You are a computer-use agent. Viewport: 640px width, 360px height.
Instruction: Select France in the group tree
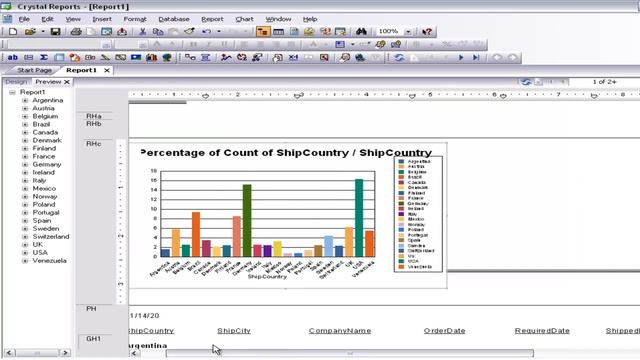point(44,156)
